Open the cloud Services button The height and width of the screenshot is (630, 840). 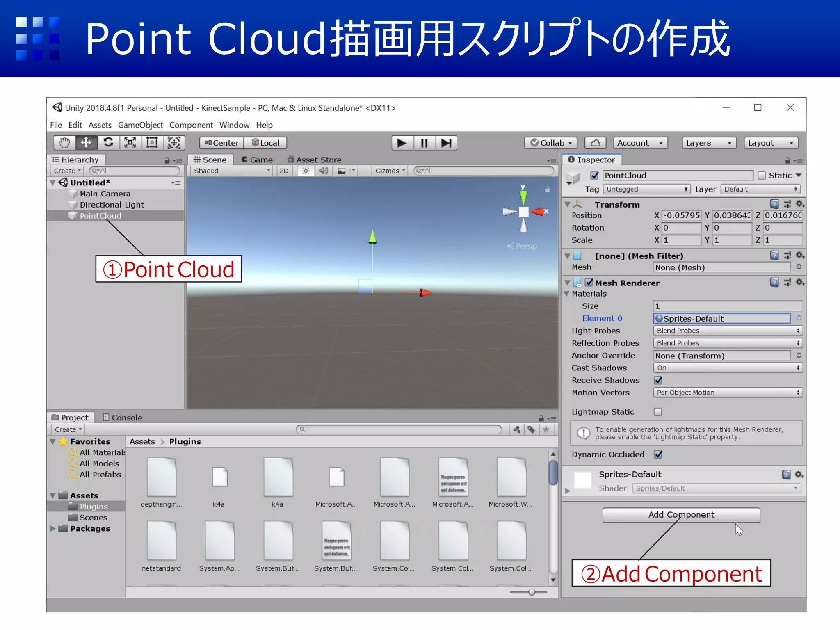596,143
